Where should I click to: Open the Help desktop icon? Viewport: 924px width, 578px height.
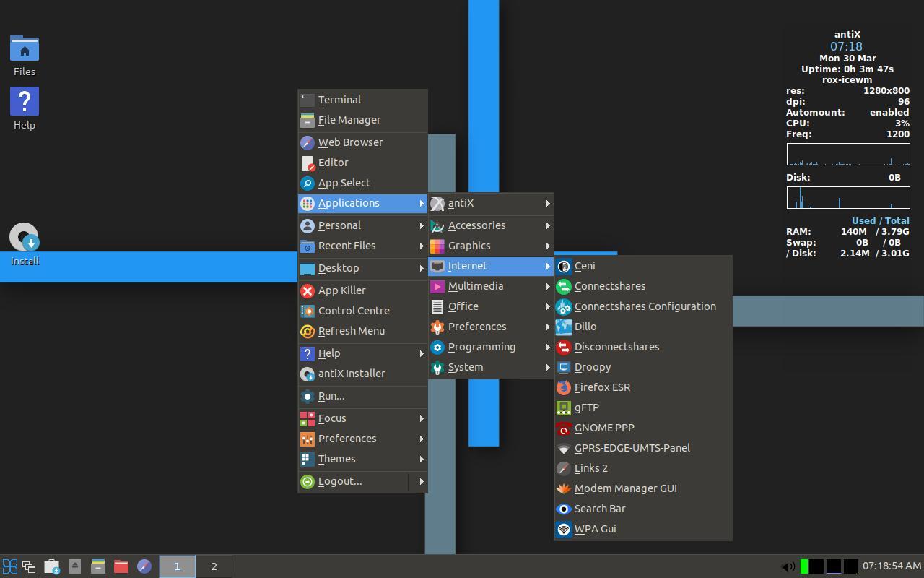[25, 109]
